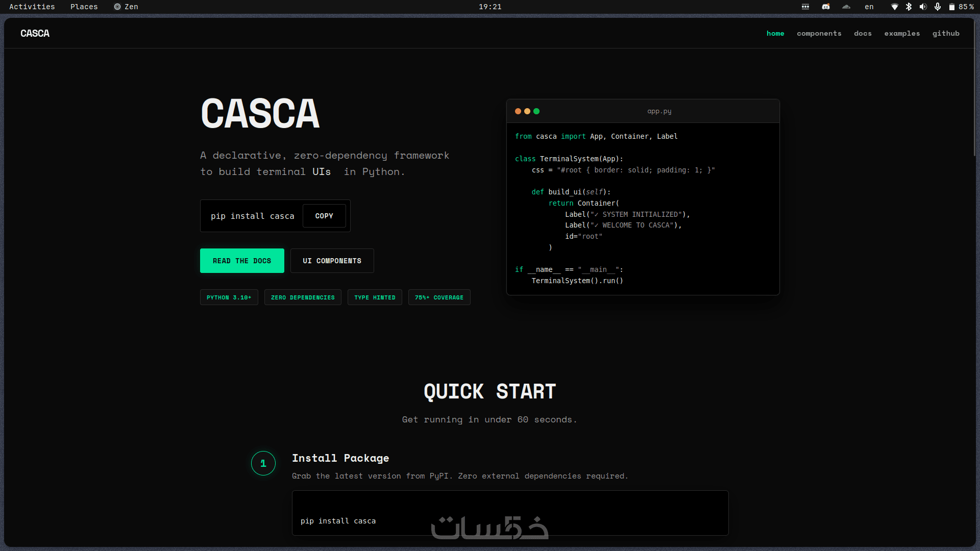Click the UI COMPONENTS button
This screenshot has width=980, height=551.
(x=332, y=261)
